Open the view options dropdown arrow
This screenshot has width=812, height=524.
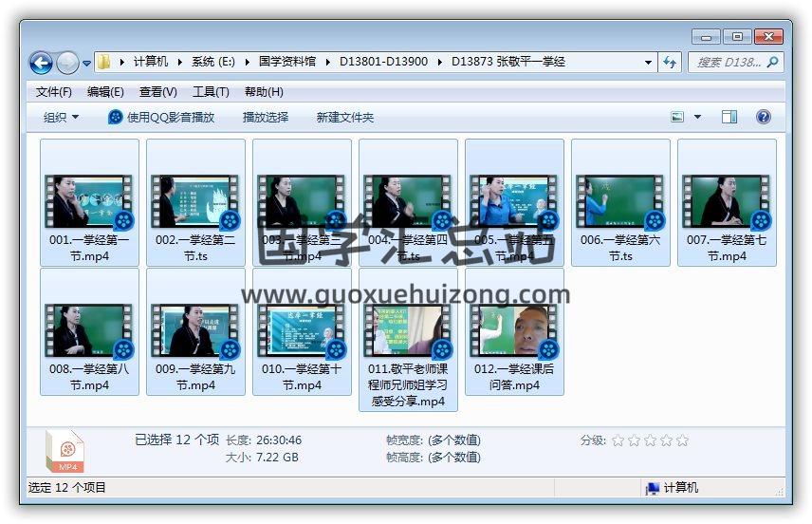[697, 117]
